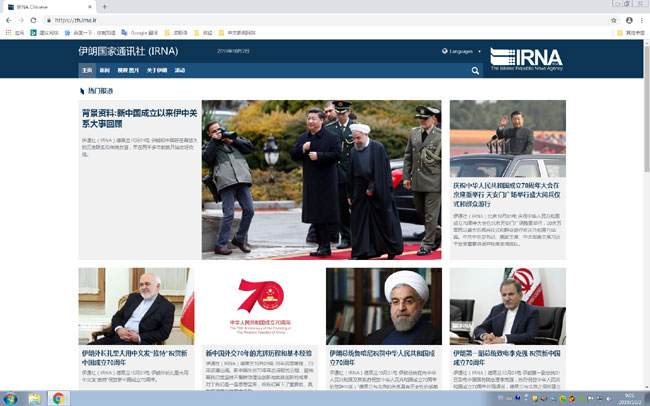
Task: Open the Google Translate bookmark
Action: click(140, 32)
